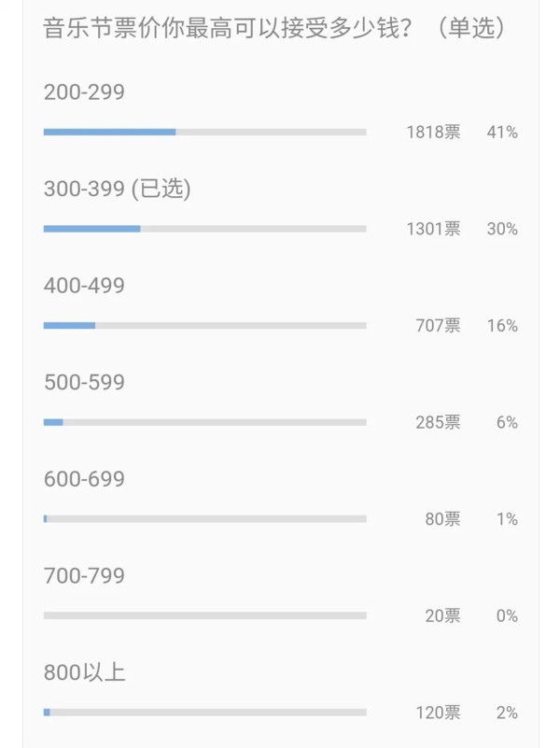This screenshot has width=560, height=748.
Task: Choose the 400-499 price option
Action: click(84, 285)
